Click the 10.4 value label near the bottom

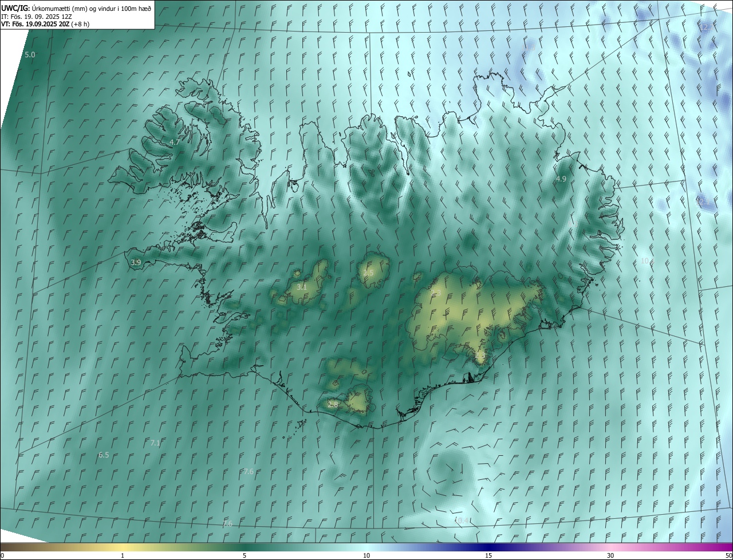pos(462,520)
